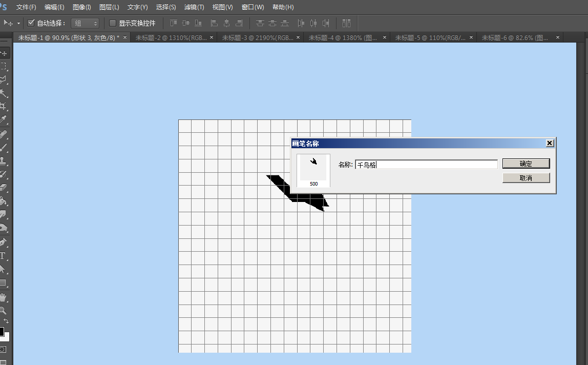
Task: Open the 文件(F) menu
Action: (26, 7)
